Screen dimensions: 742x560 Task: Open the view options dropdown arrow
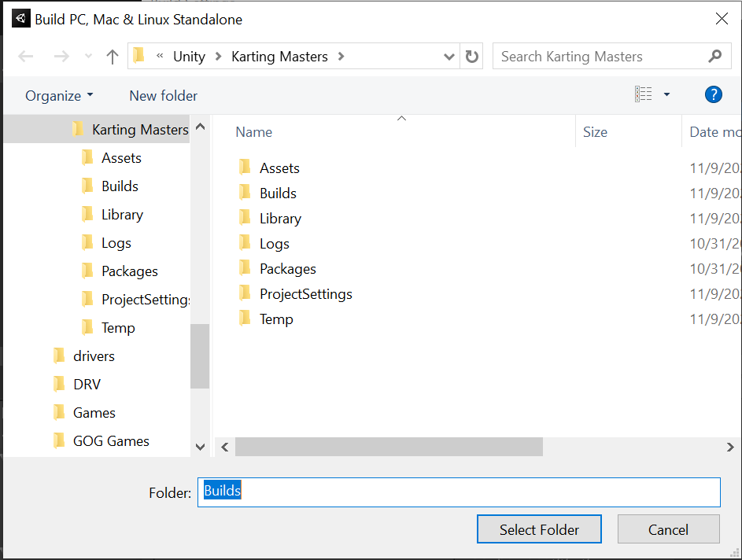[666, 95]
